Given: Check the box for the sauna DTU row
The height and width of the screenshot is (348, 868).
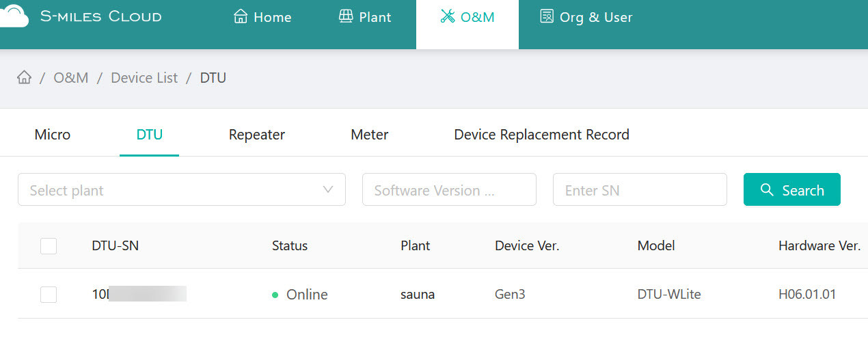Looking at the screenshot, I should pyautogui.click(x=49, y=295).
